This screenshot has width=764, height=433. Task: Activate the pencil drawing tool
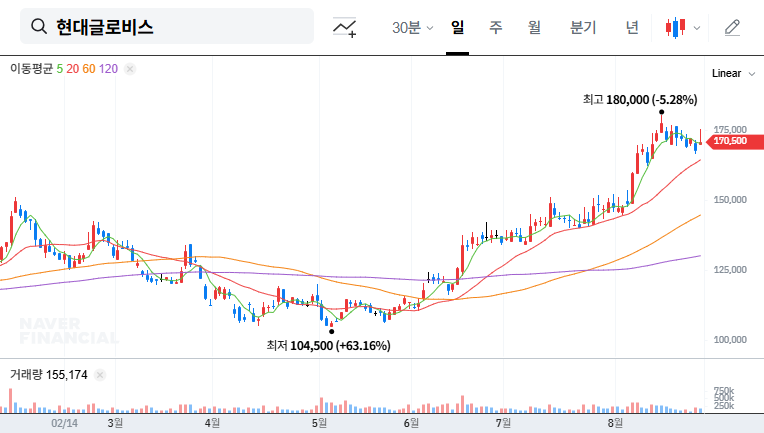point(732,28)
